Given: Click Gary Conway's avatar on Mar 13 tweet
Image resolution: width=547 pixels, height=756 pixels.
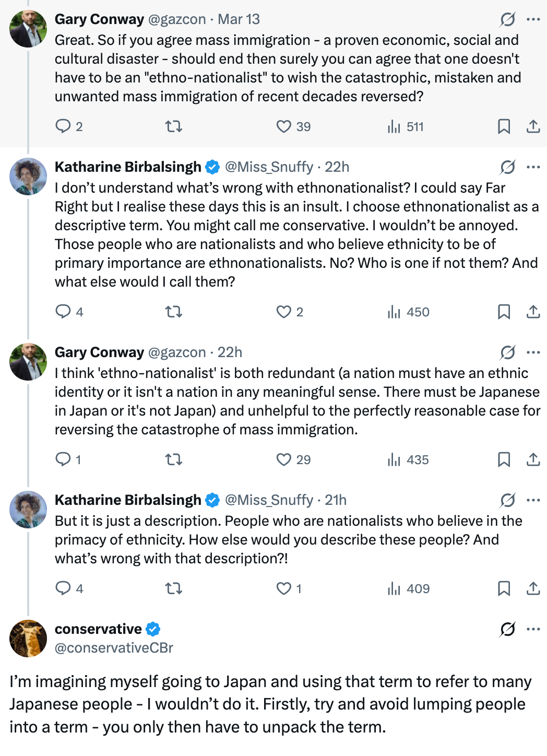Looking at the screenshot, I should [28, 29].
